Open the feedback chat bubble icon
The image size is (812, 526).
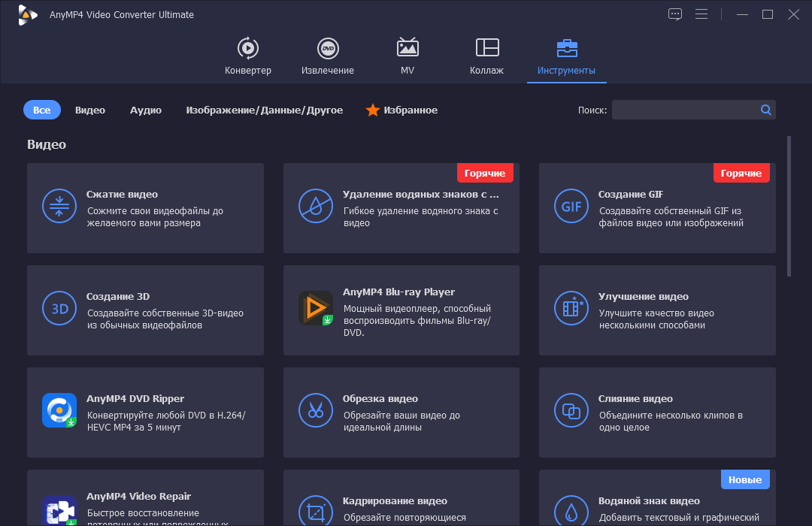tap(674, 14)
